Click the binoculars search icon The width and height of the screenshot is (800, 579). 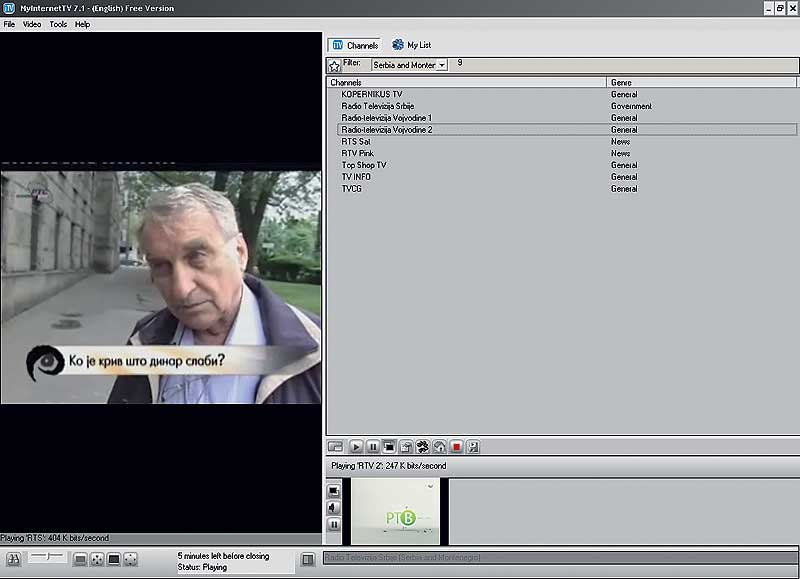pos(14,559)
